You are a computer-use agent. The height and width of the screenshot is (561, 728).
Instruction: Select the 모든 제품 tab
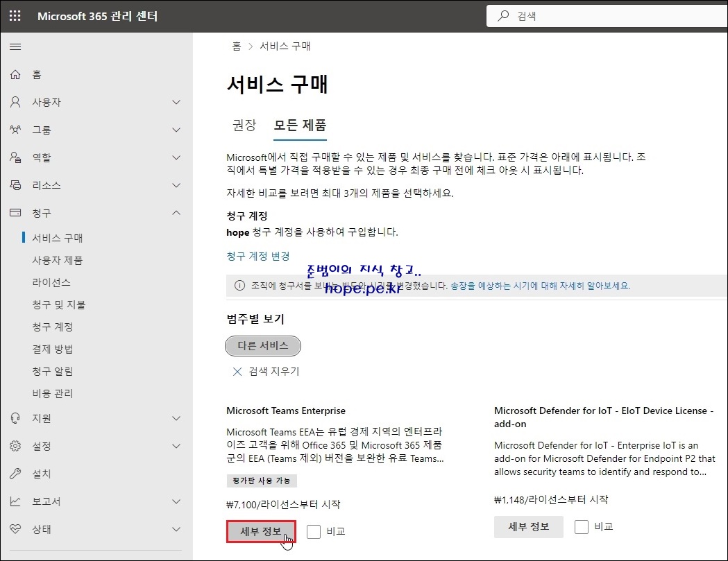(300, 125)
